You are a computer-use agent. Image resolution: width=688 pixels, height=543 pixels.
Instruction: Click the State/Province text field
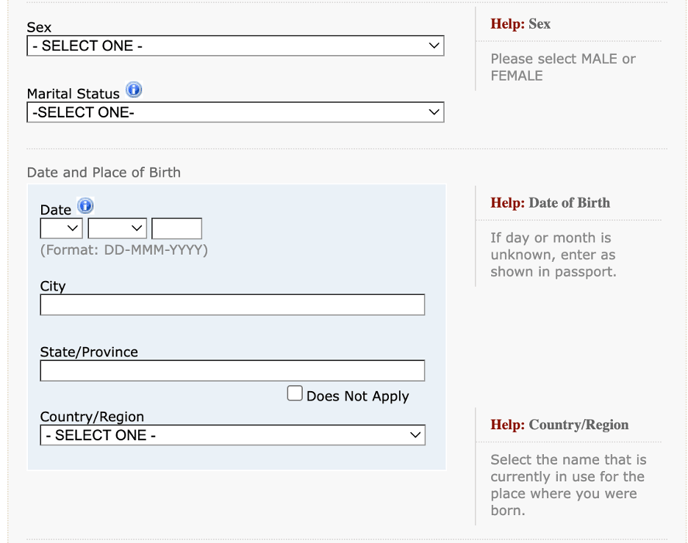[x=233, y=371]
